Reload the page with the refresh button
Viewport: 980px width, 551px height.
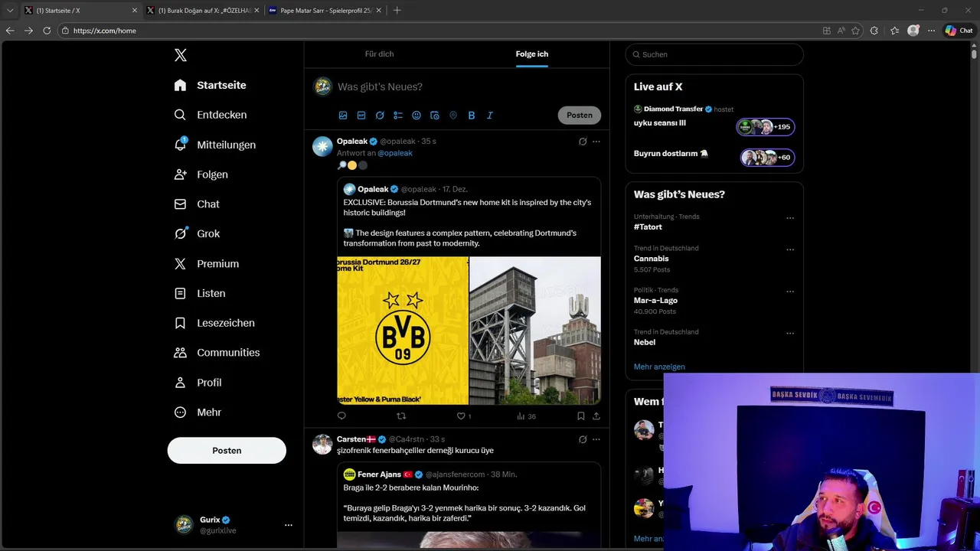(x=47, y=31)
